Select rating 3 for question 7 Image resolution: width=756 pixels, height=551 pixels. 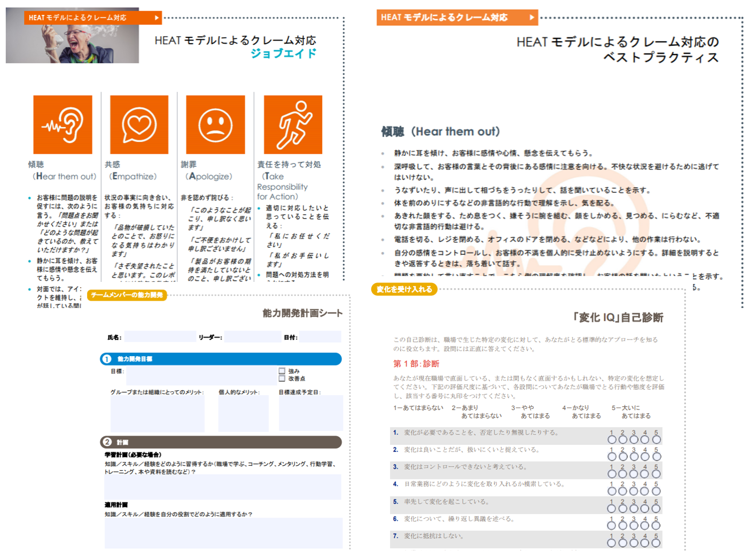634,542
